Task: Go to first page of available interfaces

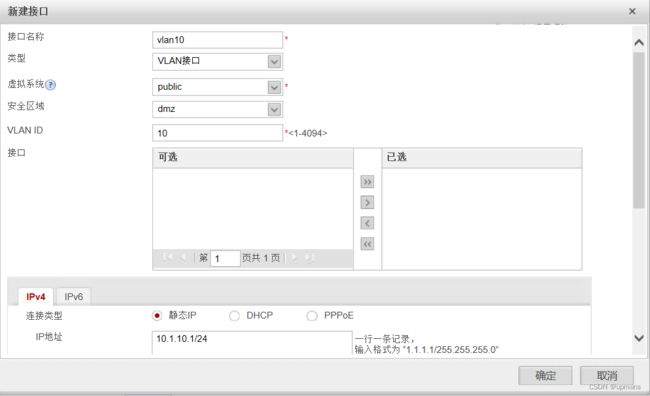Action: pyautogui.click(x=167, y=258)
